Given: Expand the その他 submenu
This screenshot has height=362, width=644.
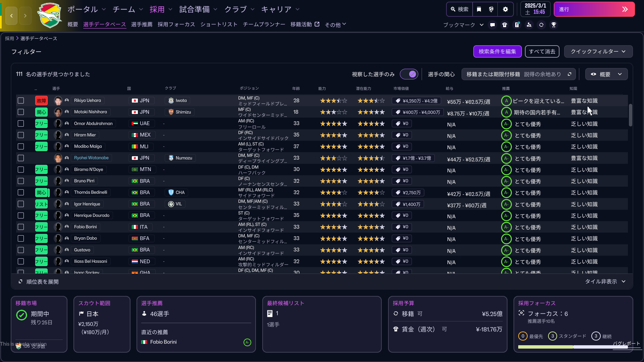Looking at the screenshot, I should coord(335,24).
